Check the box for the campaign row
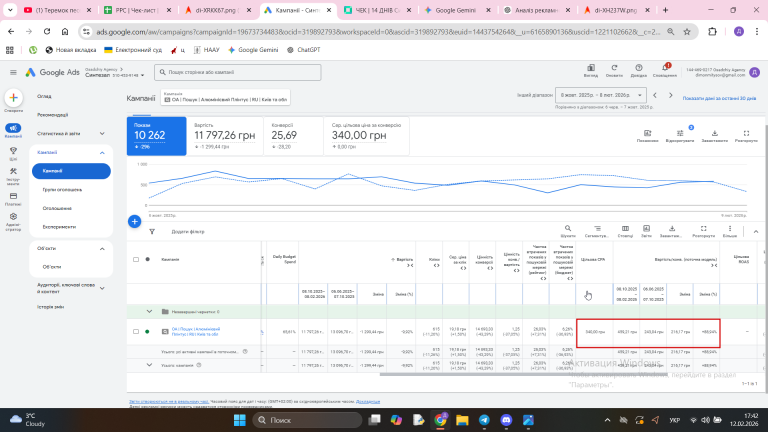Viewport: 768px width, 432px height. (136, 331)
